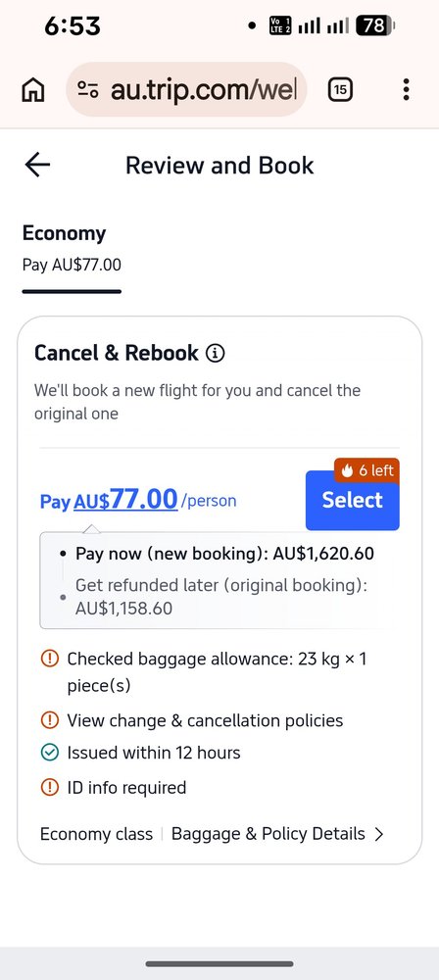Image resolution: width=439 pixels, height=980 pixels.
Task: Tap the AU$77.00 per person price
Action: [x=138, y=500]
